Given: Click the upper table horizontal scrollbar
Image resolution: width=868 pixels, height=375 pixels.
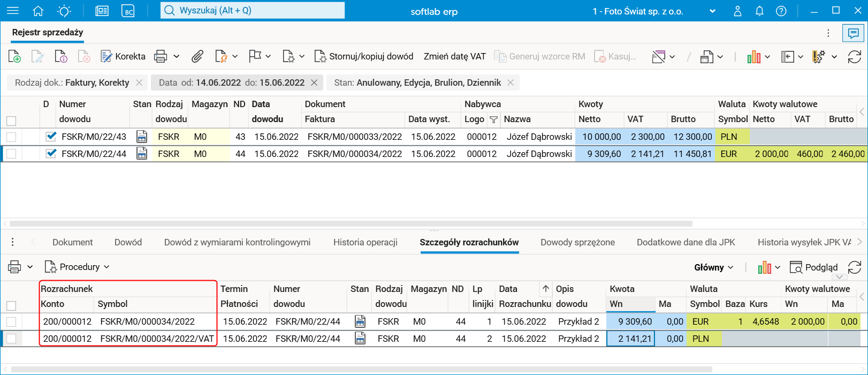Looking at the screenshot, I should click(x=351, y=223).
